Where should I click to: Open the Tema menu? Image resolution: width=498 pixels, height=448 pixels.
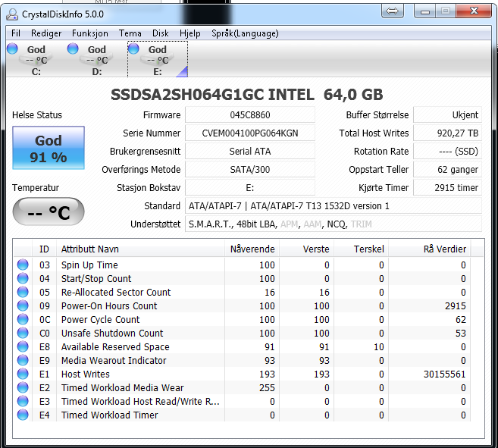130,33
